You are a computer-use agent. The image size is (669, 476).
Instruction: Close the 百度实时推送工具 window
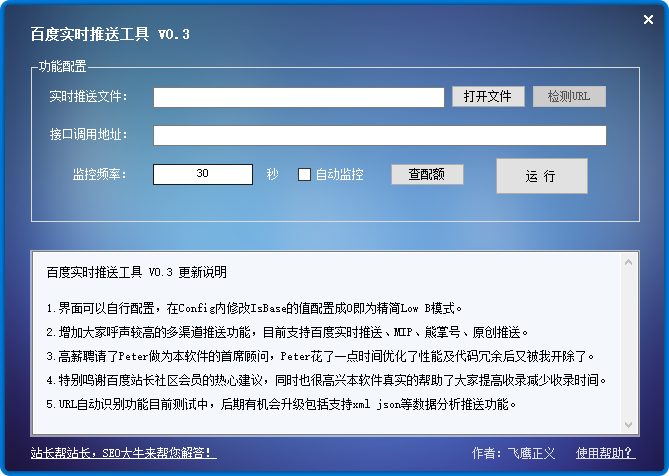(x=648, y=19)
